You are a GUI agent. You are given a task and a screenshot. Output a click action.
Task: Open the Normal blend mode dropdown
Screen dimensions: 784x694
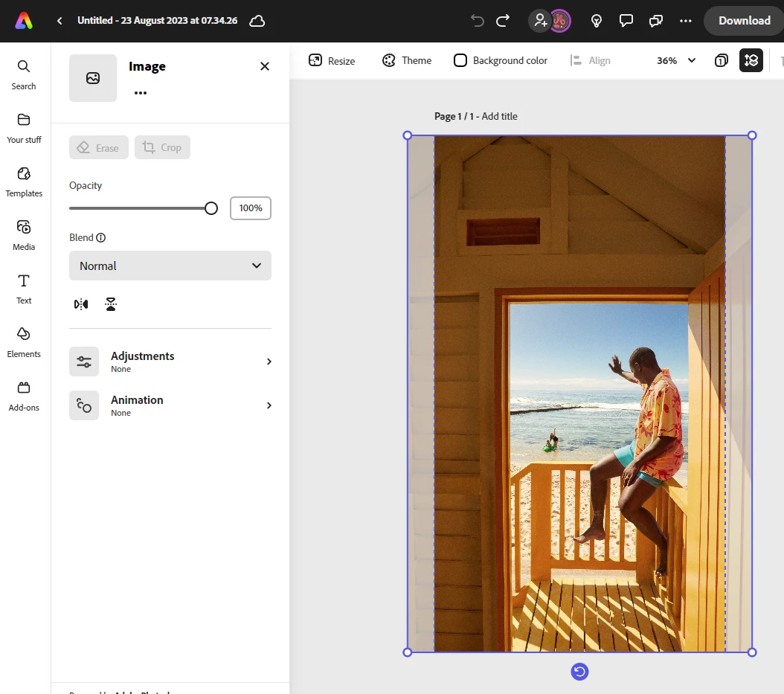170,266
